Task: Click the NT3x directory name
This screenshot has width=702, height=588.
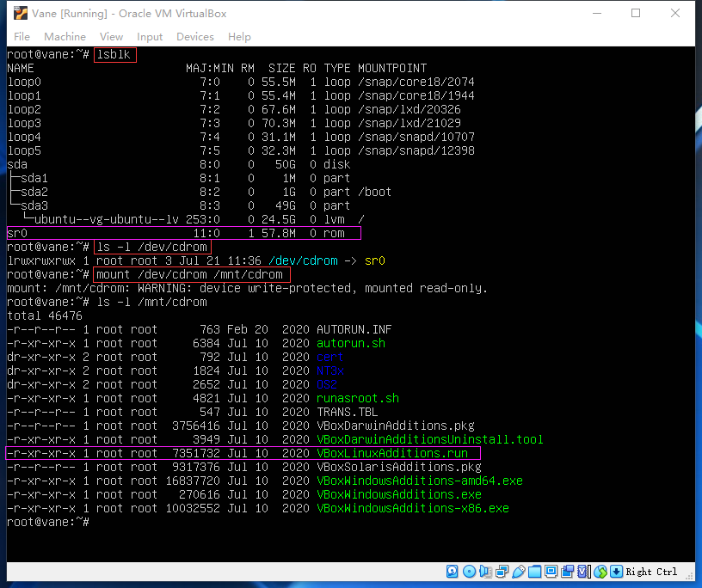Action: [x=330, y=371]
